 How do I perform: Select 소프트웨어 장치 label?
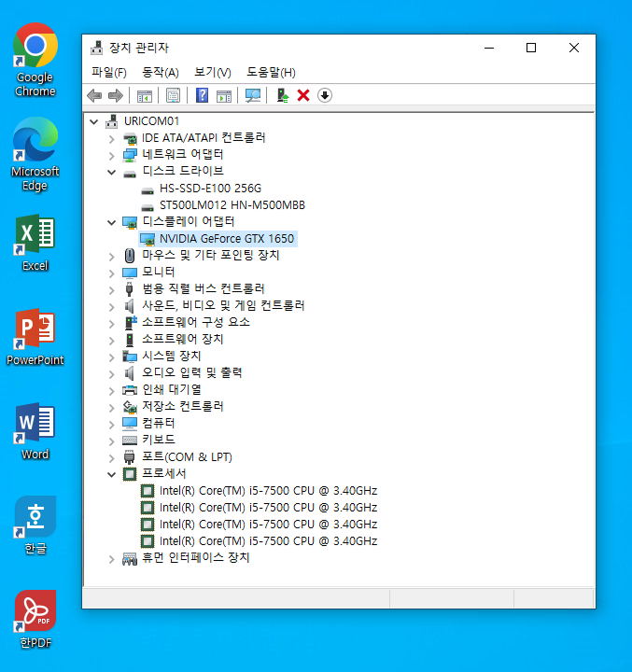click(183, 340)
